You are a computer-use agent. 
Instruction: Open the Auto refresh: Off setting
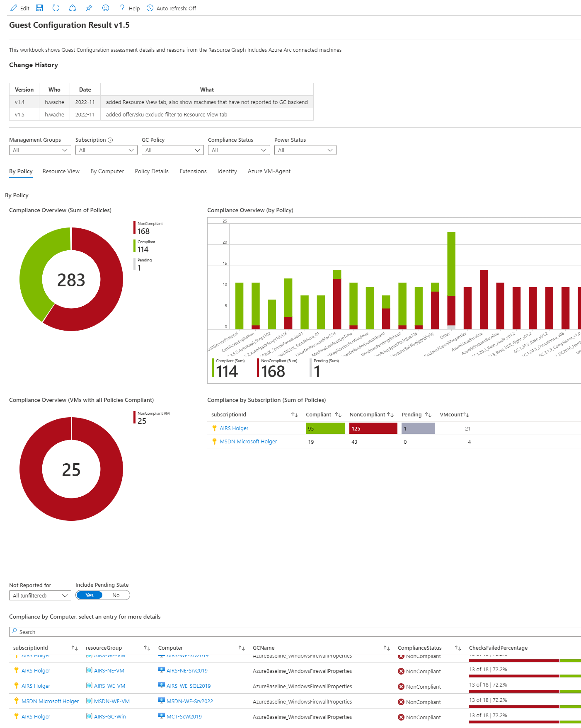pos(172,8)
